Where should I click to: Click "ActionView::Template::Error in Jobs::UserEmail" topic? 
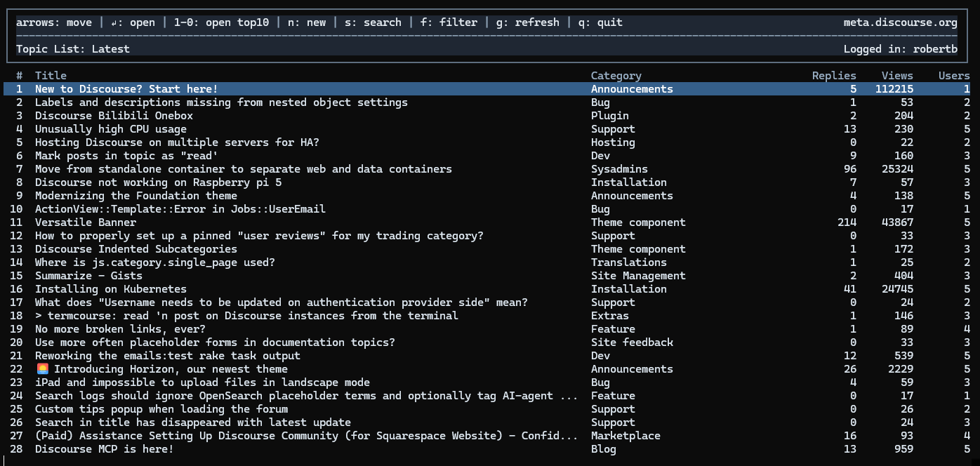180,209
